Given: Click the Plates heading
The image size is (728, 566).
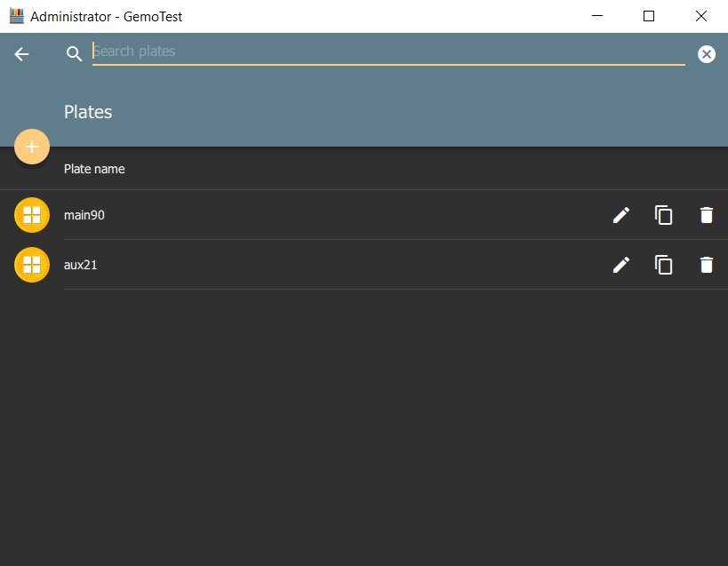Looking at the screenshot, I should [88, 112].
